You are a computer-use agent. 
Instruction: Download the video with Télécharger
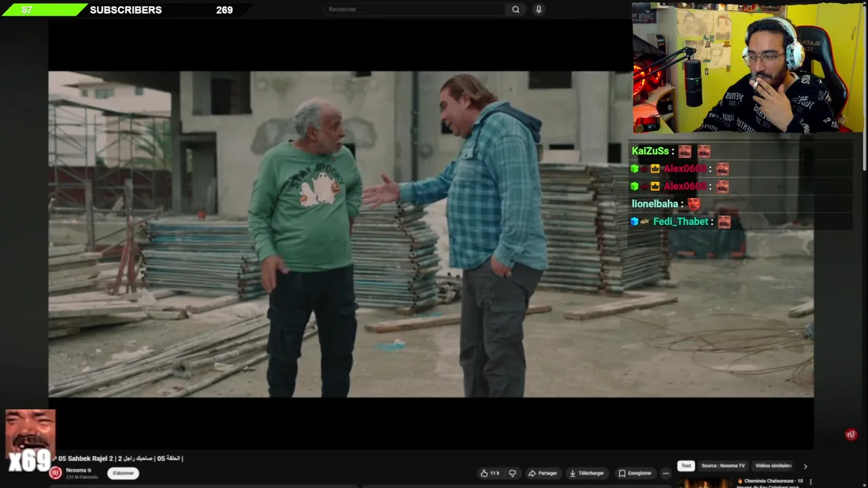[x=587, y=473]
